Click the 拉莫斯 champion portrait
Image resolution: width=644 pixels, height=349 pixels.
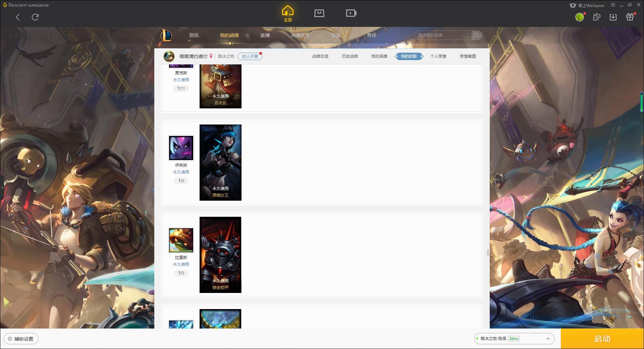click(181, 240)
